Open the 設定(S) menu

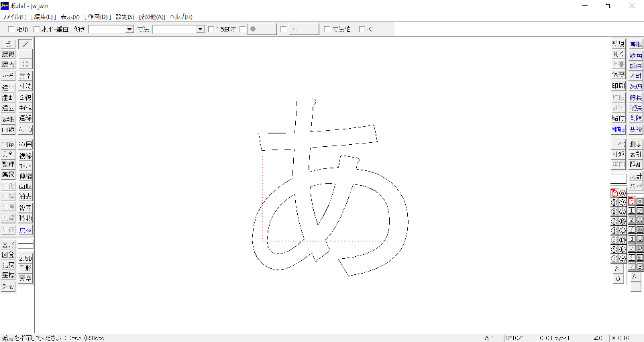click(125, 17)
